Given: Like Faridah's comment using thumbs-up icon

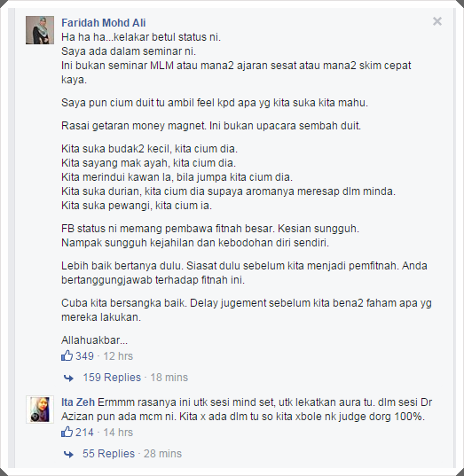Looking at the screenshot, I should pyautogui.click(x=67, y=355).
